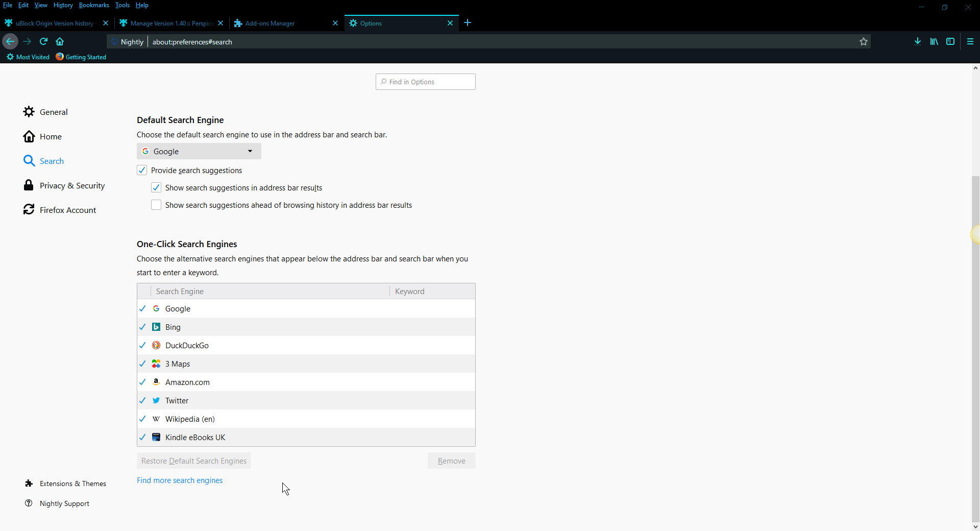Enable suggestions ahead of browsing history
980x531 pixels.
coord(156,205)
